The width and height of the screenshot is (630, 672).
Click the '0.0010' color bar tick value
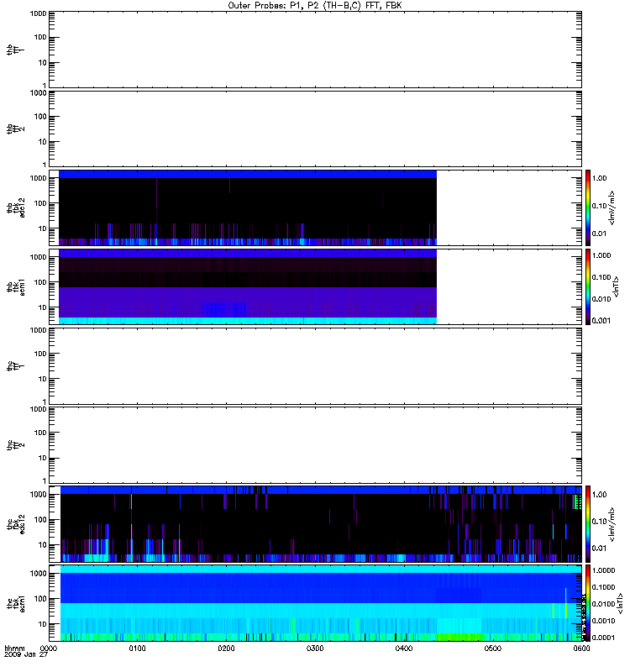(603, 621)
